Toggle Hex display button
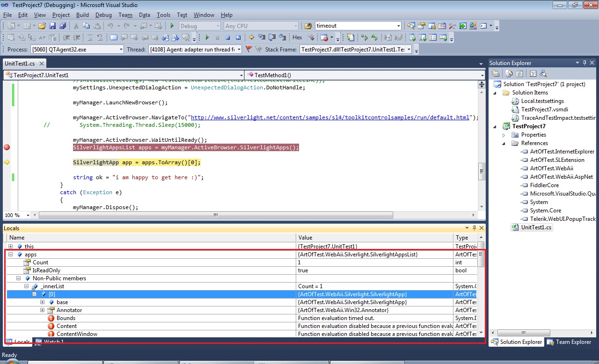The height and width of the screenshot is (364, 599). pyautogui.click(x=297, y=38)
